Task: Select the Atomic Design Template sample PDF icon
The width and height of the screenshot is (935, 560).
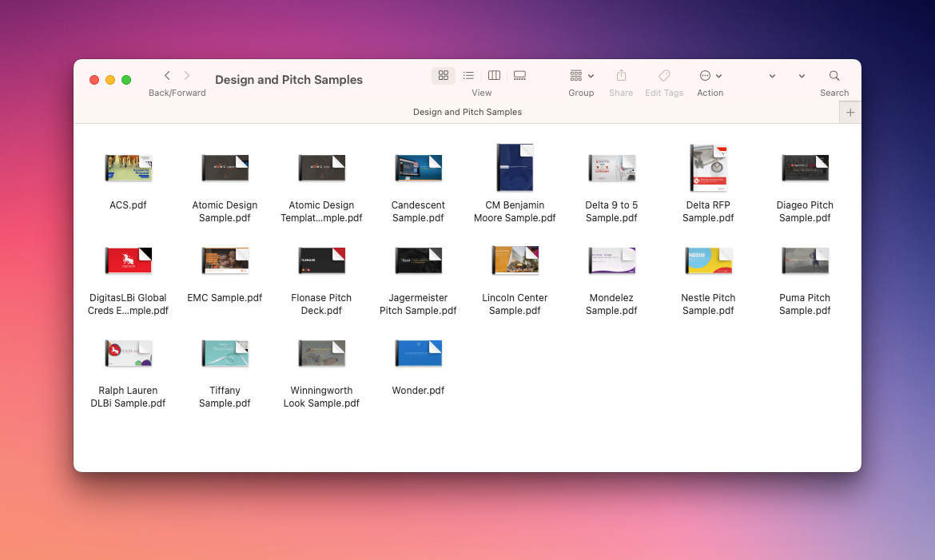Action: [321, 169]
